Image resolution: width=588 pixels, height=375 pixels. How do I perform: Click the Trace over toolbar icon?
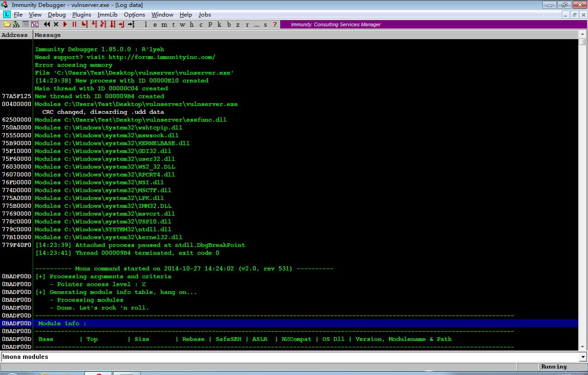click(x=113, y=24)
